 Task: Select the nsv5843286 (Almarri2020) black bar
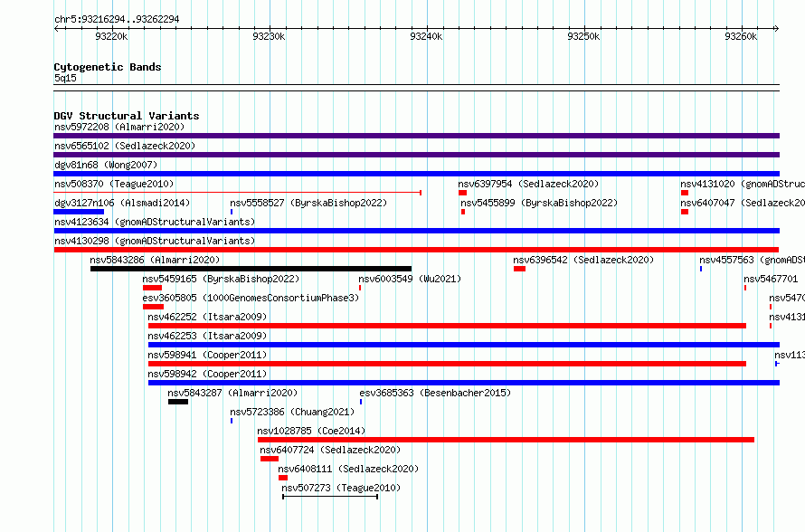[251, 269]
